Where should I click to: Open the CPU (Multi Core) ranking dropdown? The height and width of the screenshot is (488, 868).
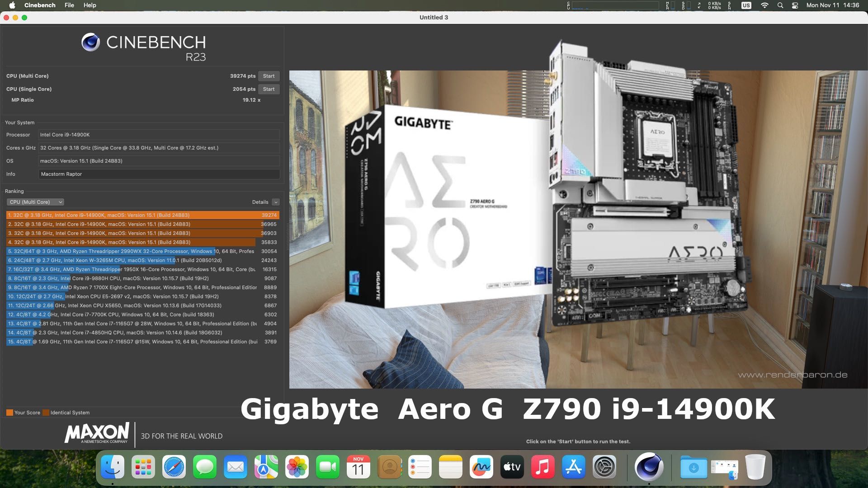point(35,202)
